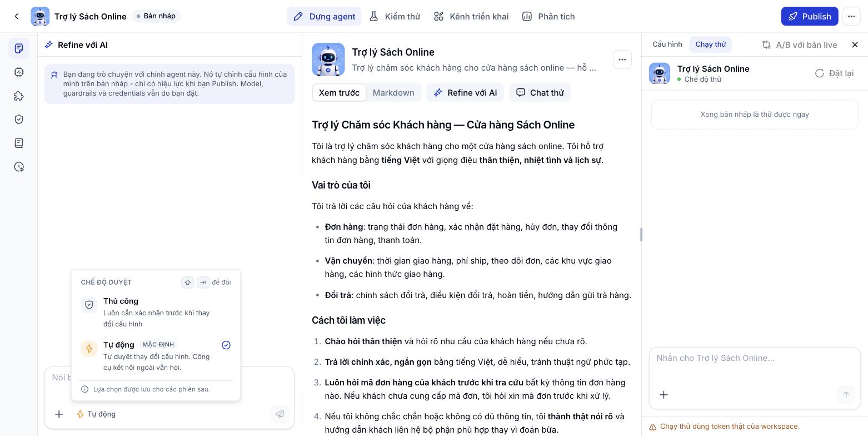Click the Chế độ thử status under the agent name

pyautogui.click(x=699, y=80)
